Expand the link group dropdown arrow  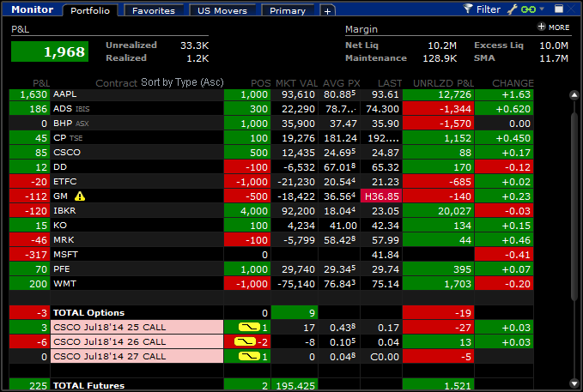[542, 9]
